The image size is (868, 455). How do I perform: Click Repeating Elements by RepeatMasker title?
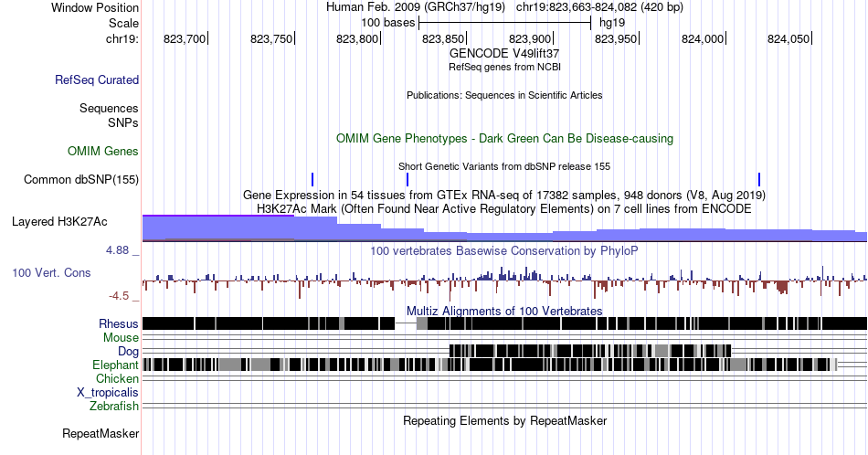tap(504, 420)
